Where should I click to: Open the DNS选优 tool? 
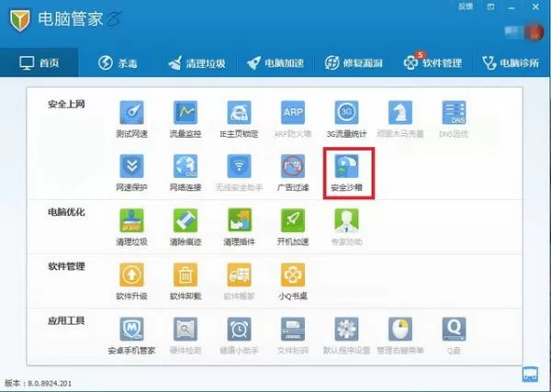pyautogui.click(x=454, y=113)
